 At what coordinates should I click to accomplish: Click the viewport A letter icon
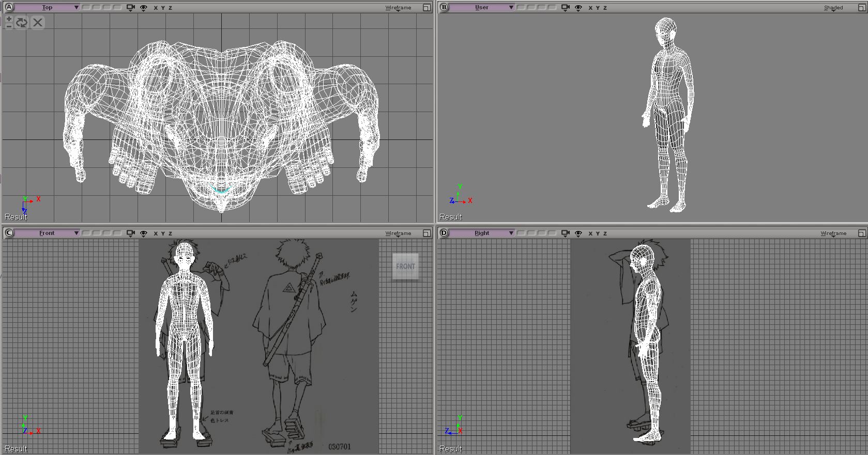pyautogui.click(x=9, y=7)
